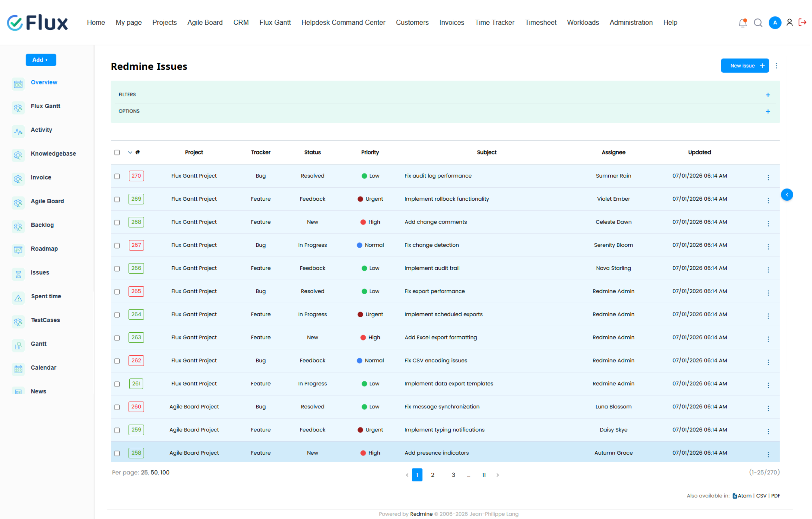Open Roadmap sidebar icon
The height and width of the screenshot is (519, 812).
[18, 250]
